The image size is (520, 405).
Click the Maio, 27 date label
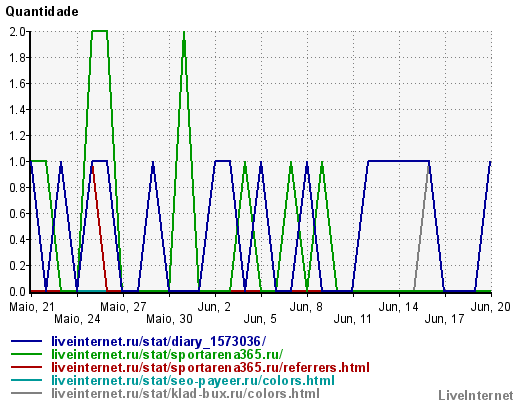click(123, 307)
